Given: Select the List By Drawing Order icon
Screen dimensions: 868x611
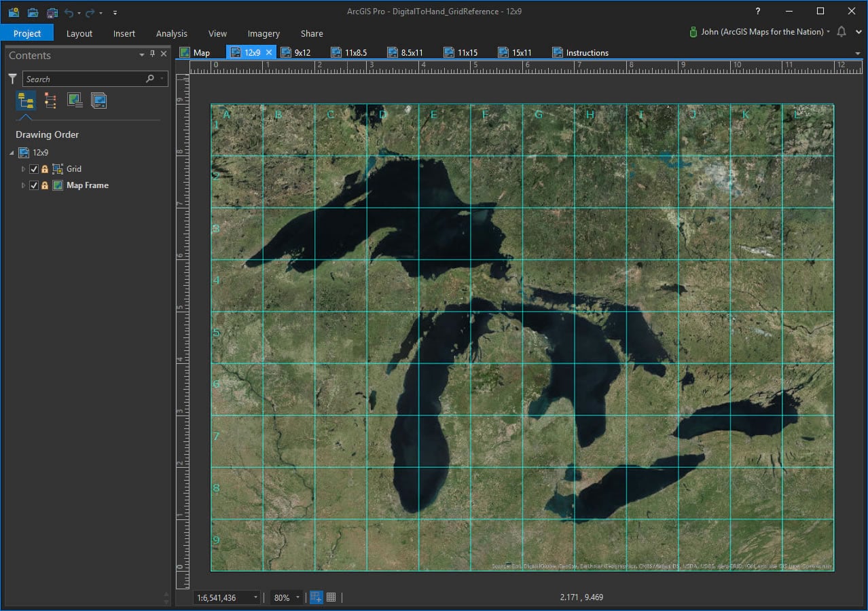Looking at the screenshot, I should click(x=26, y=101).
